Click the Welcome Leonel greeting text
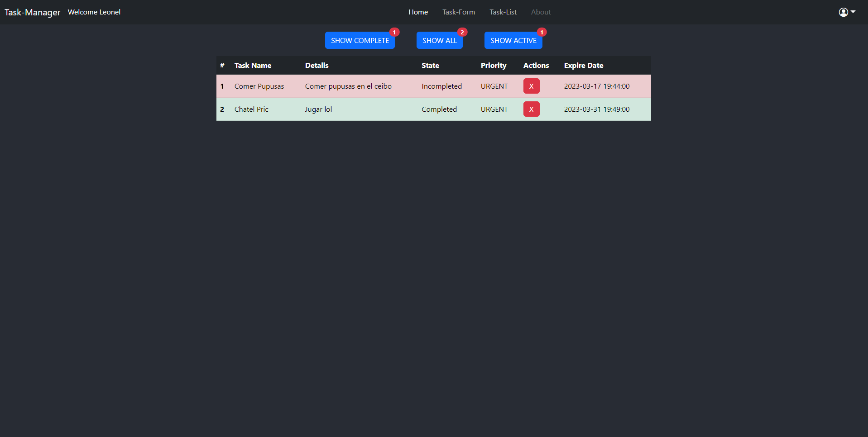The width and height of the screenshot is (868, 437). pyautogui.click(x=94, y=12)
